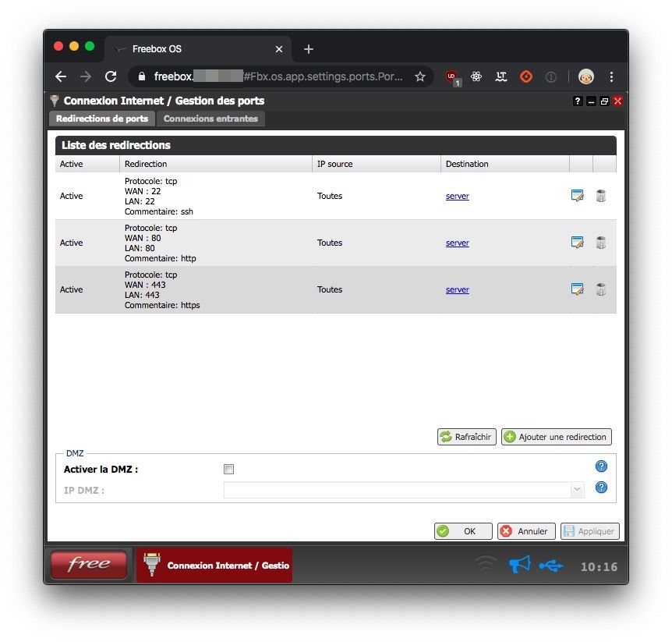
Task: Click the Wi-Fi icon in Freebox taskbar
Action: 486,565
